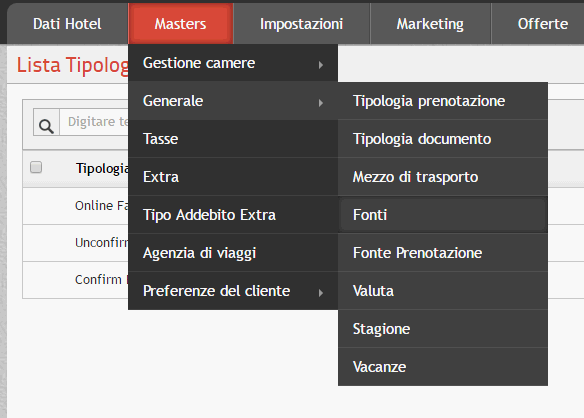Open the Dati Hotel tab
Viewport: 584px width, 418px height.
click(x=67, y=24)
